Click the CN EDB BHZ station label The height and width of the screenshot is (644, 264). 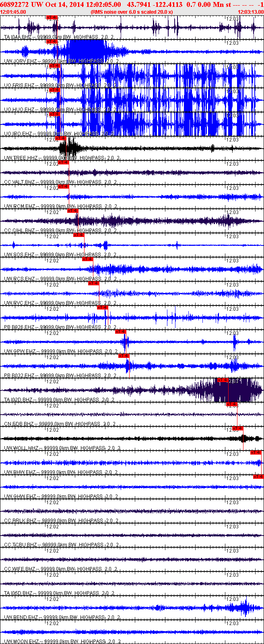tap(60, 424)
